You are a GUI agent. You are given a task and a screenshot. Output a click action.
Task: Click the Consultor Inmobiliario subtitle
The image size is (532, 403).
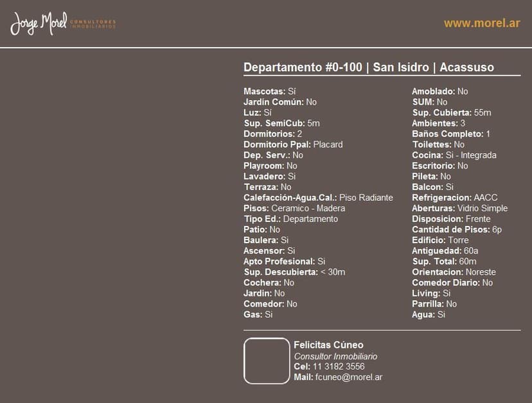[335, 356]
